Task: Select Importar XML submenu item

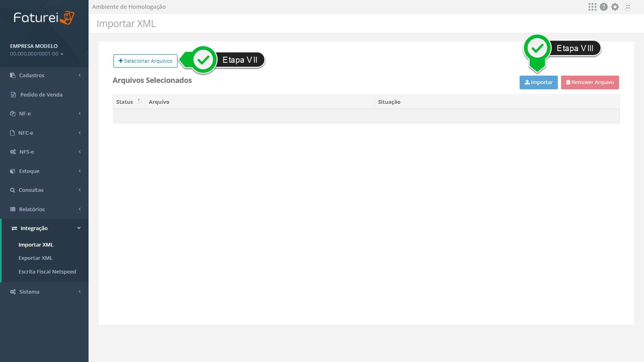Action: [36, 245]
